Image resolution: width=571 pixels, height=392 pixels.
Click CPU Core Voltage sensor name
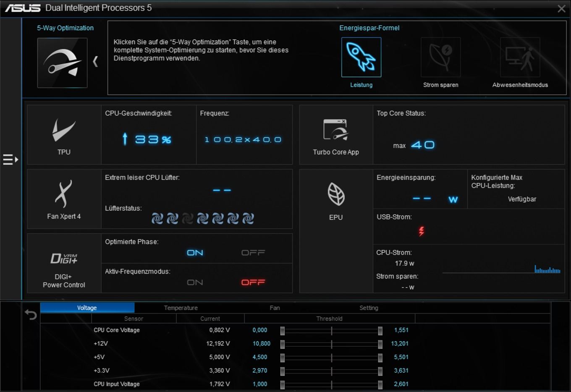click(117, 330)
